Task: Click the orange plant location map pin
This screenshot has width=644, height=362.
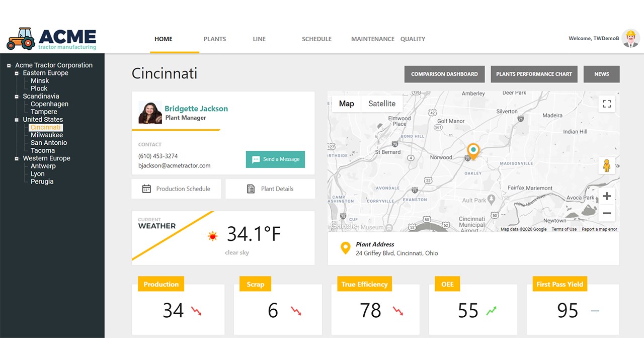Action: coord(473,151)
